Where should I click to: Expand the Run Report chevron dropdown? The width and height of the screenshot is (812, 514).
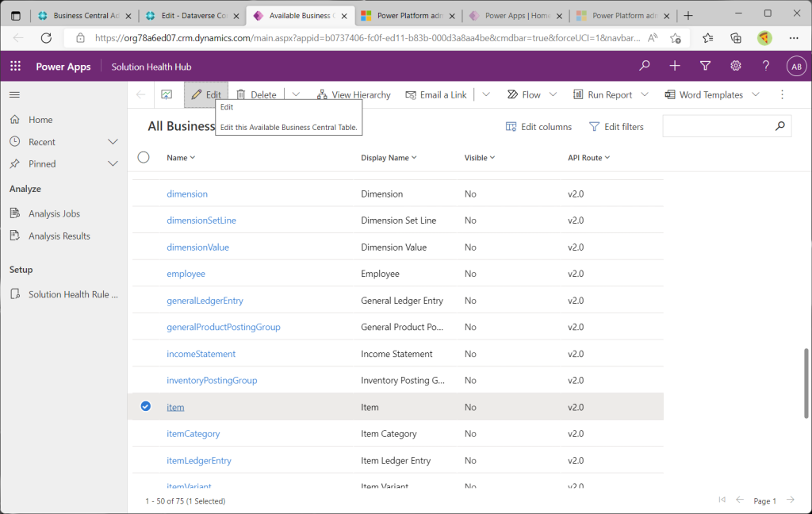(x=644, y=95)
